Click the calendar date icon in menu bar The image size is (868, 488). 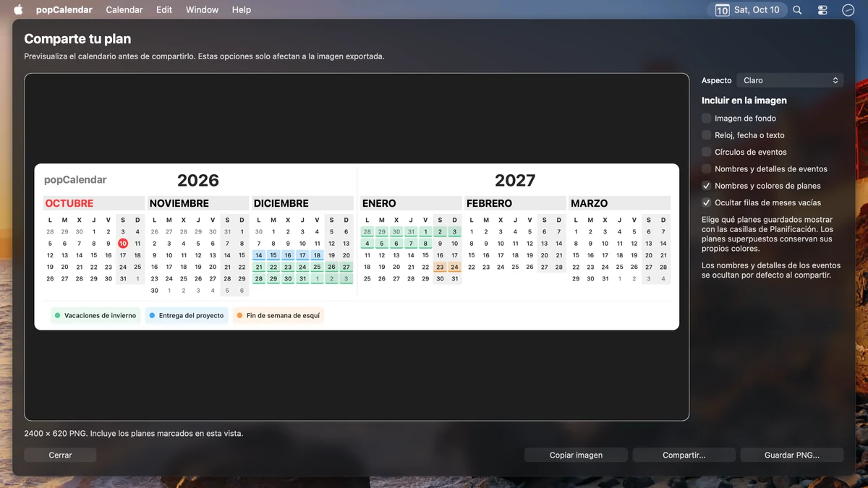[x=722, y=10]
